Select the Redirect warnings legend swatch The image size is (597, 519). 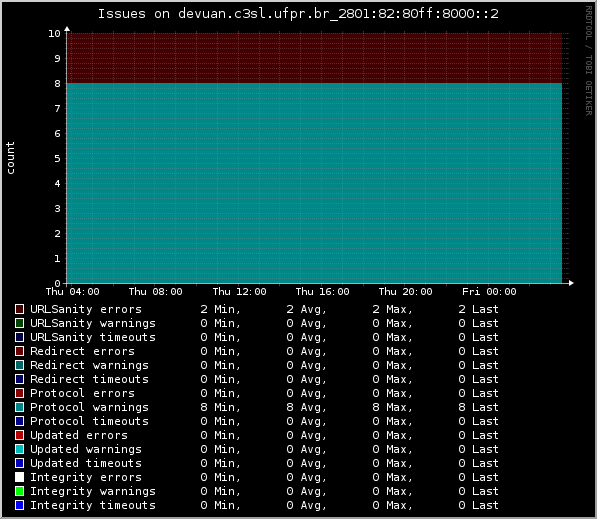pyautogui.click(x=19, y=365)
